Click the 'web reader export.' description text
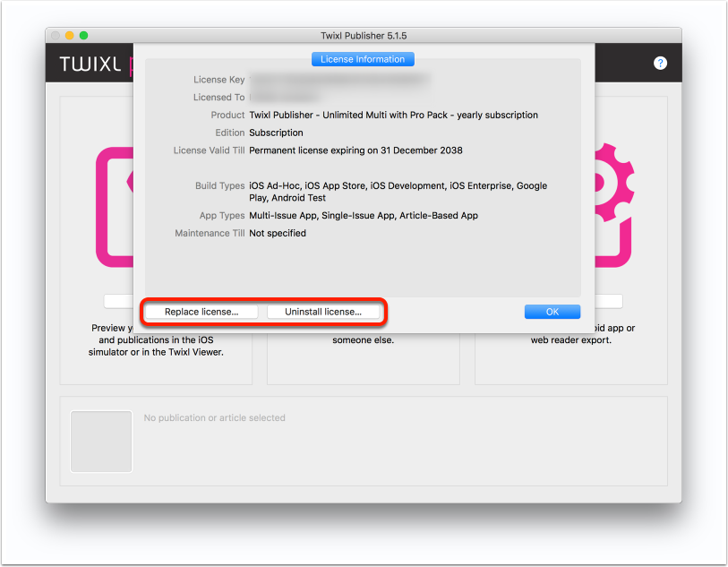 (x=571, y=339)
